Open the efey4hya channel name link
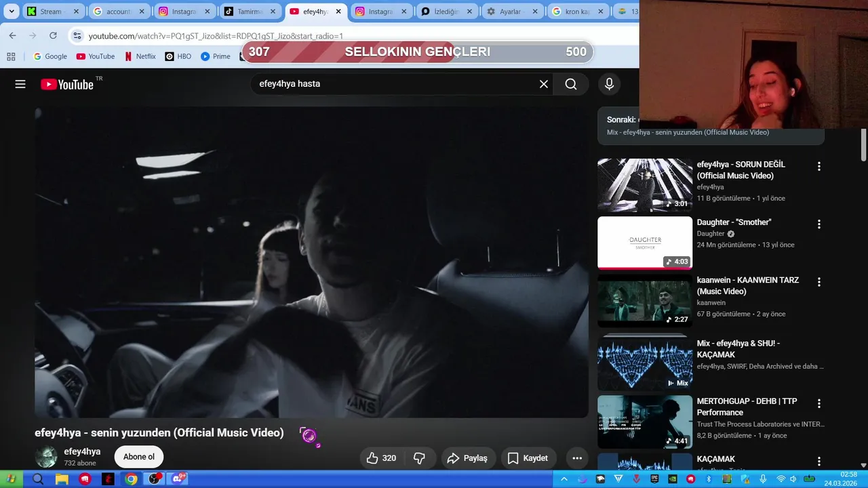The image size is (868, 488). pyautogui.click(x=82, y=451)
